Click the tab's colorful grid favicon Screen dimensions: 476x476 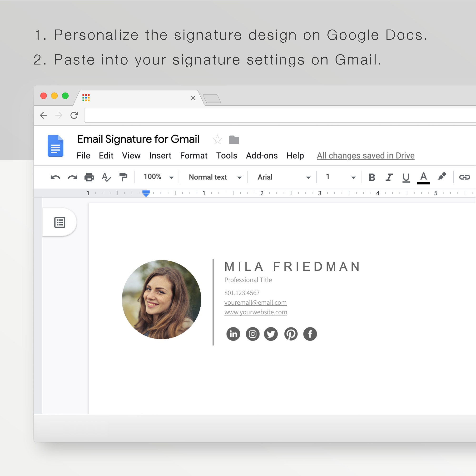pos(86,98)
